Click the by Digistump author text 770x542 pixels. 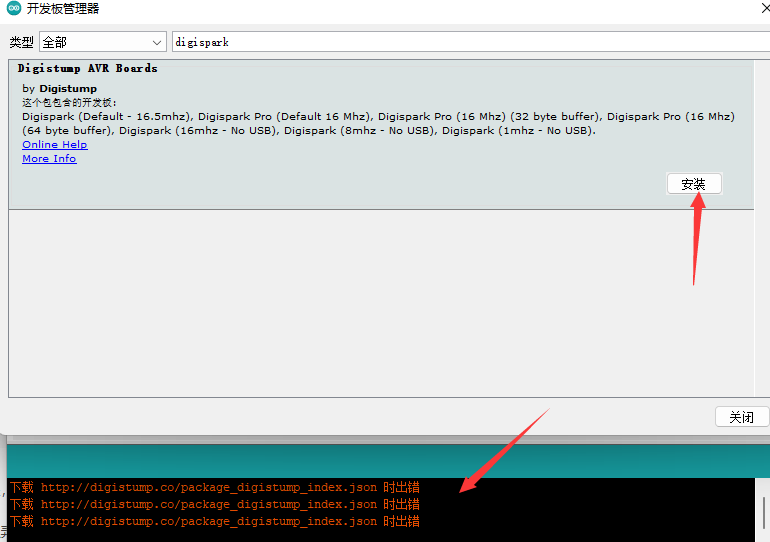point(59,89)
